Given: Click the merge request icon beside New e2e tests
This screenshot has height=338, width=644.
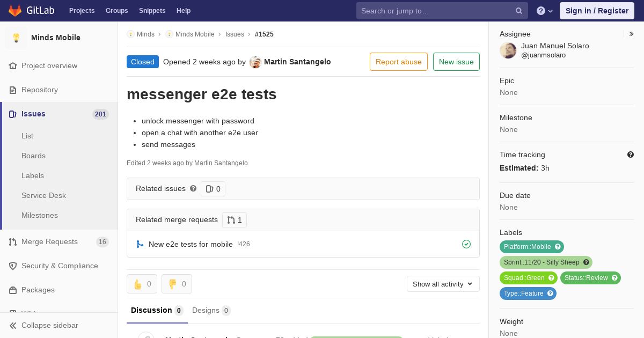Looking at the screenshot, I should click(140, 244).
